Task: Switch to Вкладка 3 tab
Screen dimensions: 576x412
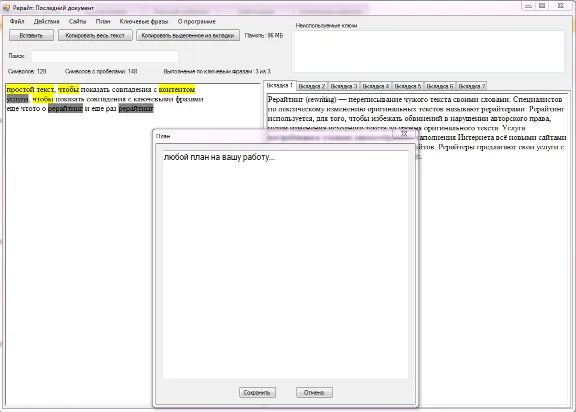Action: pyautogui.click(x=343, y=86)
